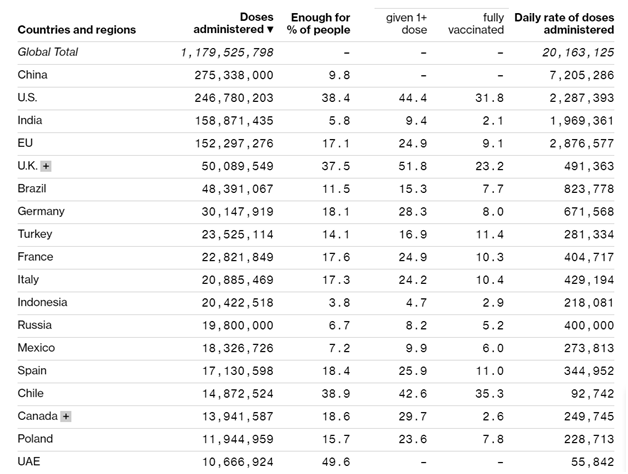Select the Germany country name
This screenshot has width=628, height=474.
41,211
